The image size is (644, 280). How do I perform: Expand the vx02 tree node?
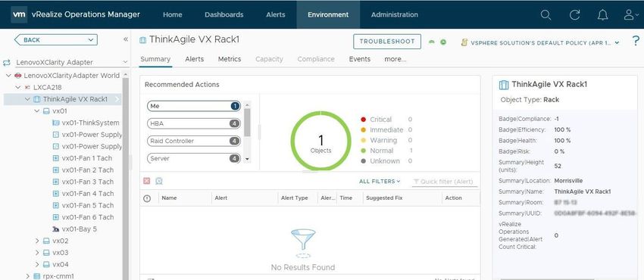(x=37, y=241)
